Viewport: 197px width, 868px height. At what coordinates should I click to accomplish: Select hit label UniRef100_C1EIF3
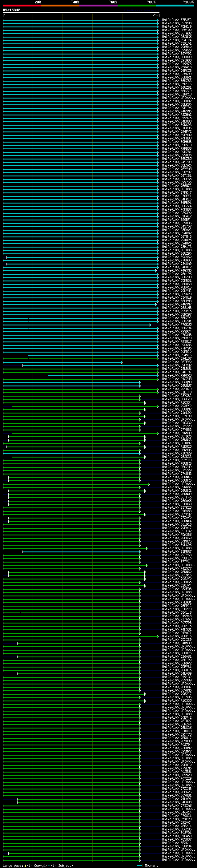coord(177,393)
